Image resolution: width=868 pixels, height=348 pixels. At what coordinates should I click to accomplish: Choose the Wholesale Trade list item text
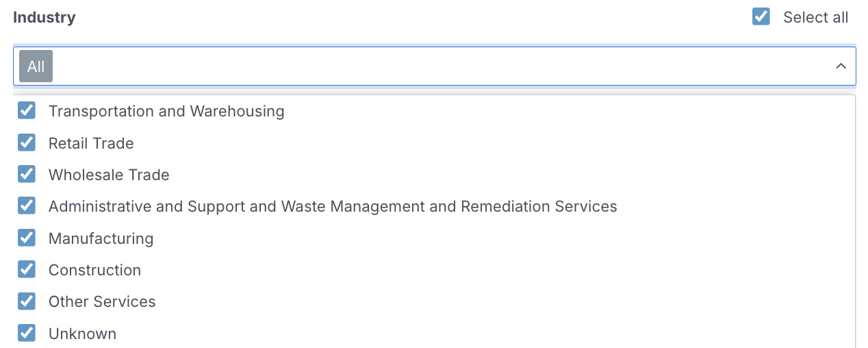pyautogui.click(x=109, y=175)
